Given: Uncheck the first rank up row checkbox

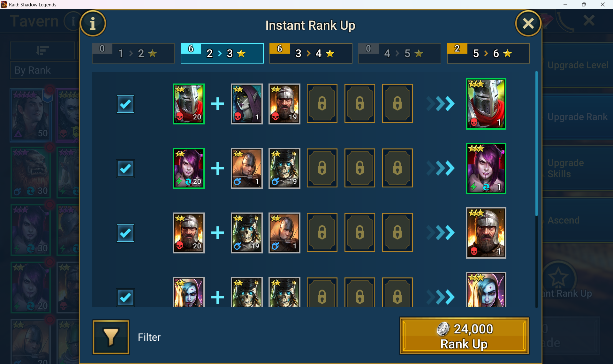Looking at the screenshot, I should pos(125,104).
